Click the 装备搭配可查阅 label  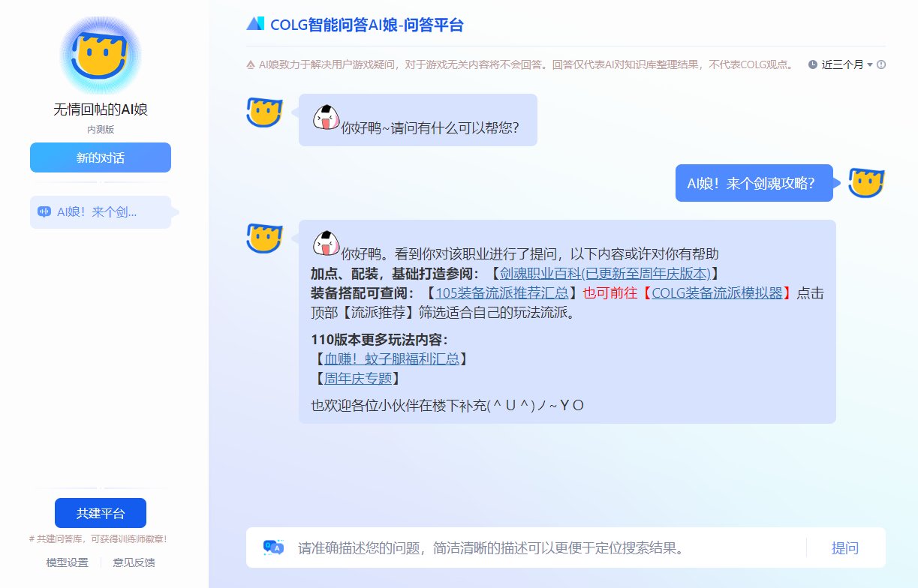362,293
